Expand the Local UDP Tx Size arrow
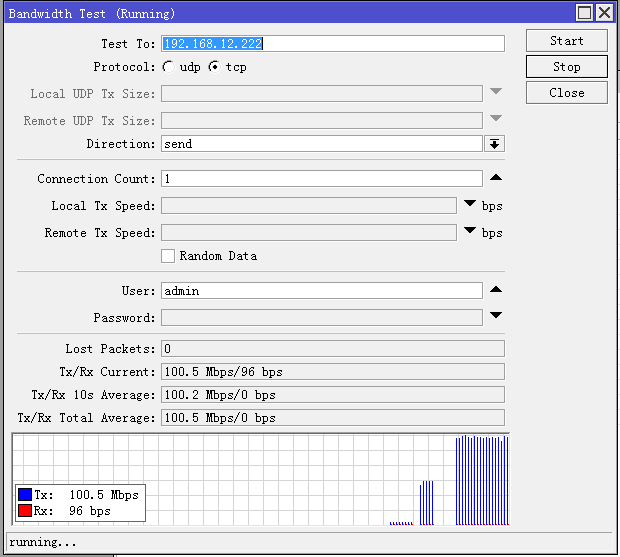 tap(495, 93)
